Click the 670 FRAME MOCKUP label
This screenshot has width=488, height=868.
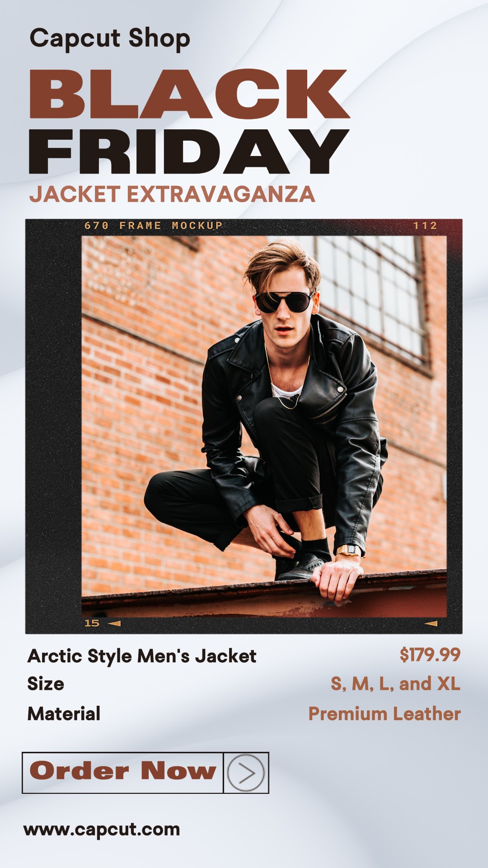[154, 226]
